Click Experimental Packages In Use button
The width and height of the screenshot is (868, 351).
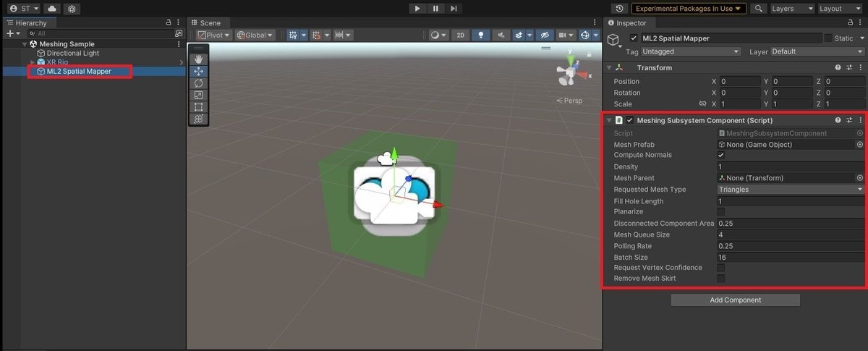(x=688, y=9)
